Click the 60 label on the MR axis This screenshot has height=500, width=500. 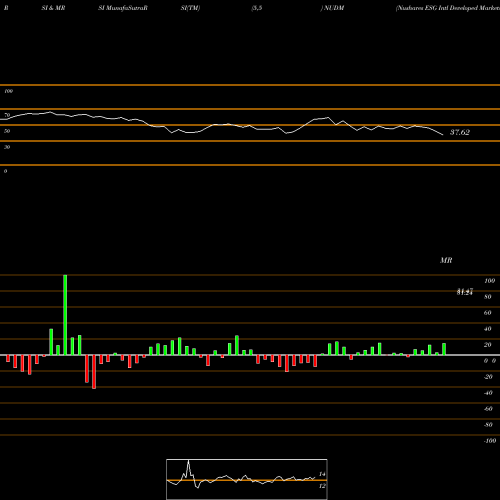pos(488,313)
